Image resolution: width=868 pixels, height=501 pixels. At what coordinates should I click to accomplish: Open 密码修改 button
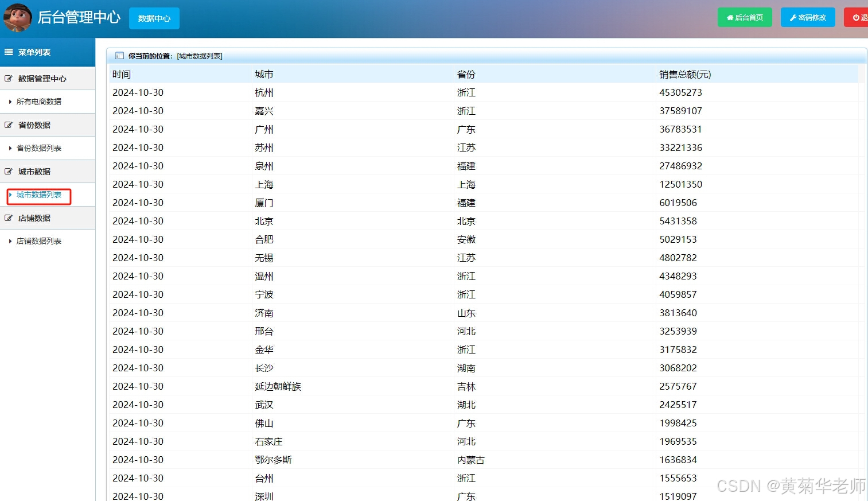[x=808, y=17]
